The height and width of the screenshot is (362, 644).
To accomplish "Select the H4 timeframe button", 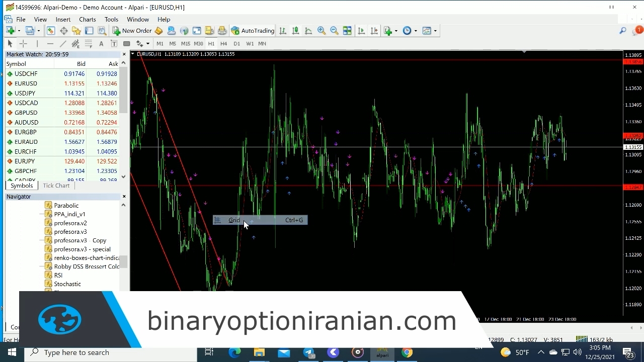I will coord(224,44).
